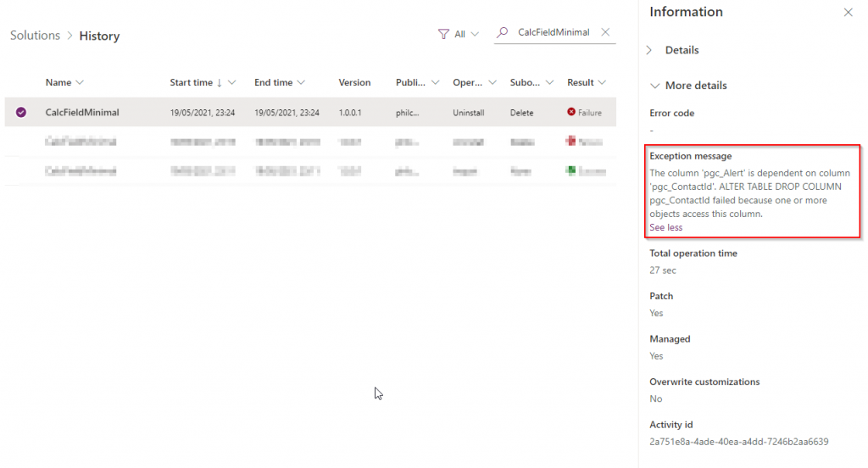Expand the Details section

point(649,50)
